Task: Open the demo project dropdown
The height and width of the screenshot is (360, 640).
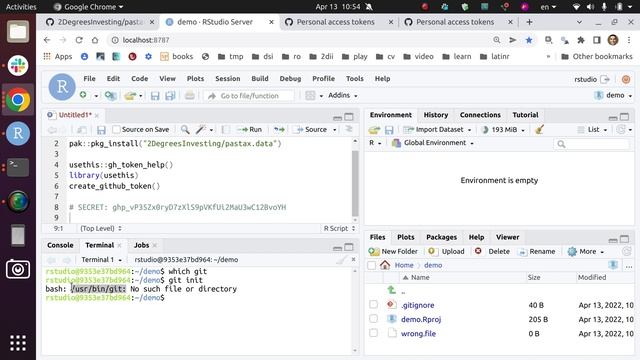Action: [613, 95]
